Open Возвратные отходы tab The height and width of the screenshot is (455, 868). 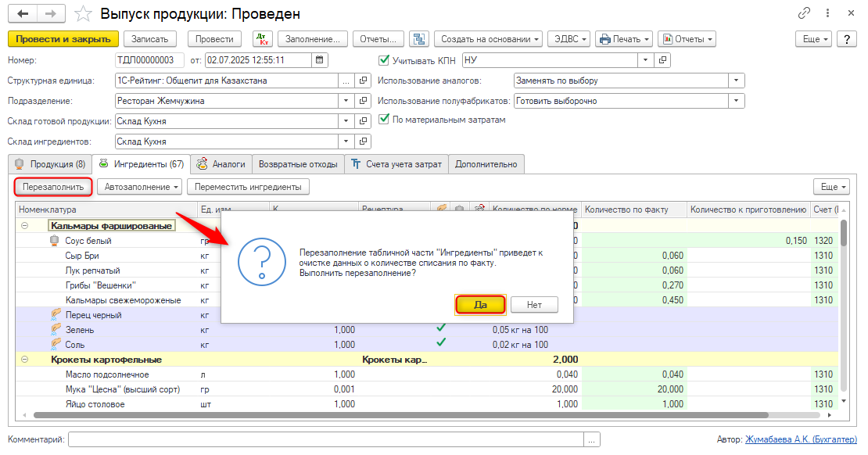298,164
